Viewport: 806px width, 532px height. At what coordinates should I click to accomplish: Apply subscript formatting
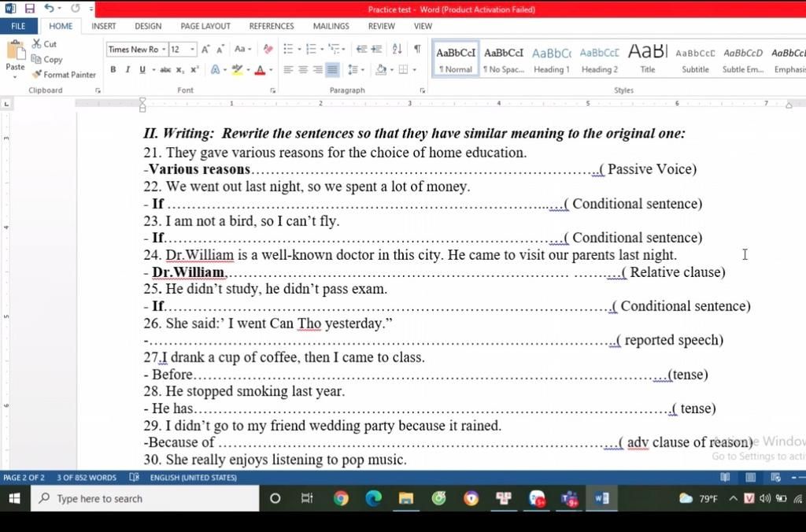(180, 70)
